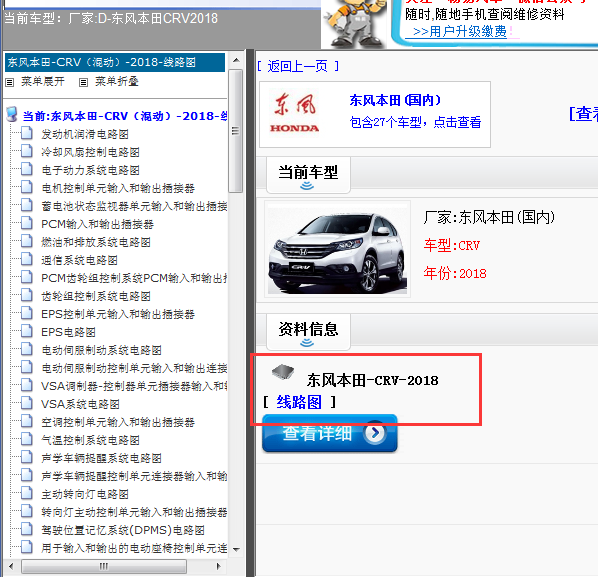Select the 当前车型 tab
598x577 pixels.
pos(308,175)
